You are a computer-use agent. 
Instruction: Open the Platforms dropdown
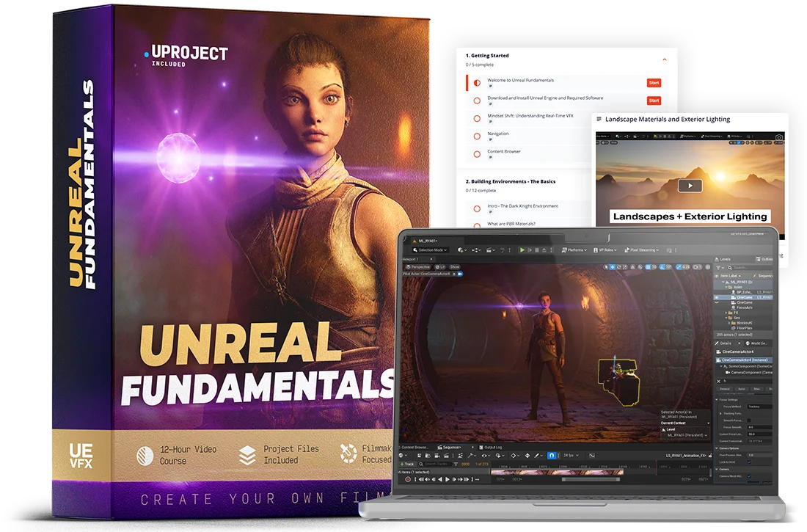tap(574, 250)
